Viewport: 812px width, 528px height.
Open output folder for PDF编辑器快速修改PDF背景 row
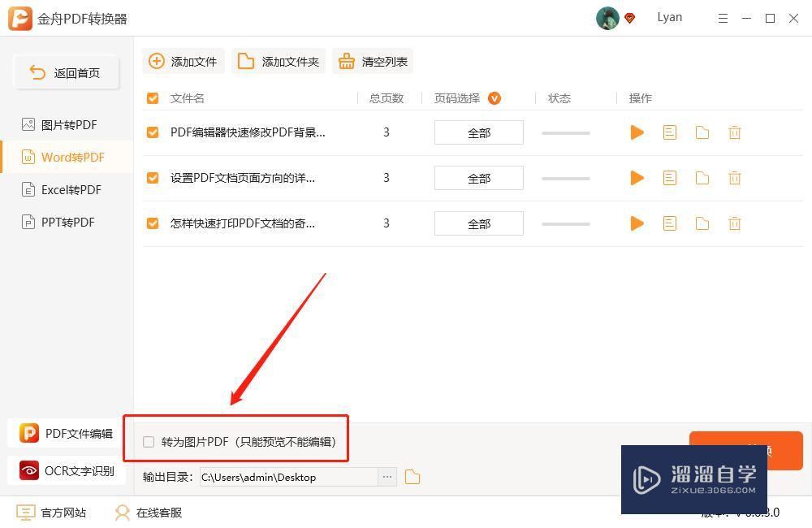click(702, 132)
